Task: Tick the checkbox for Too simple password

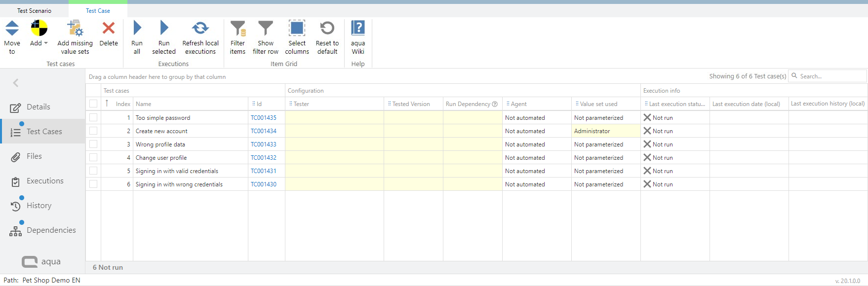Action: tap(93, 118)
